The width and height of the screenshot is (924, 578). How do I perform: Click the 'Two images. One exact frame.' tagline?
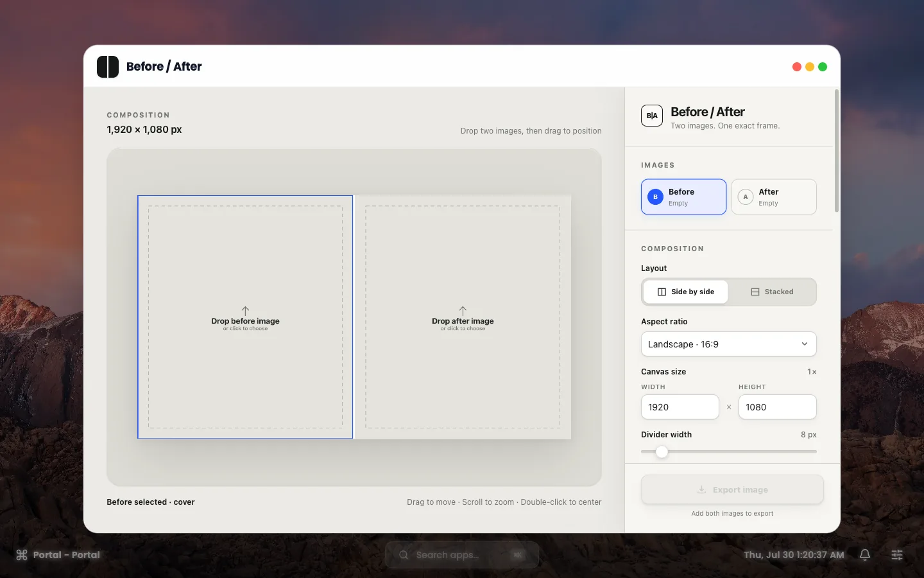click(725, 126)
